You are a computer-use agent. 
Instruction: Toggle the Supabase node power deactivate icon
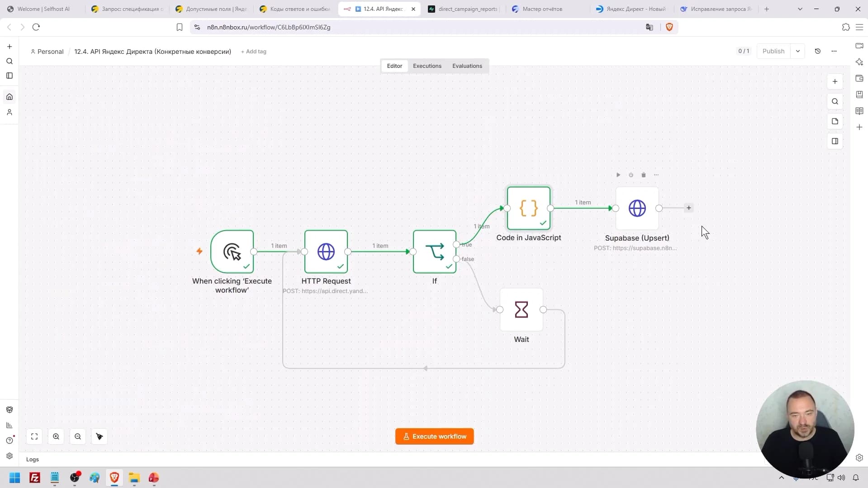coord(631,175)
